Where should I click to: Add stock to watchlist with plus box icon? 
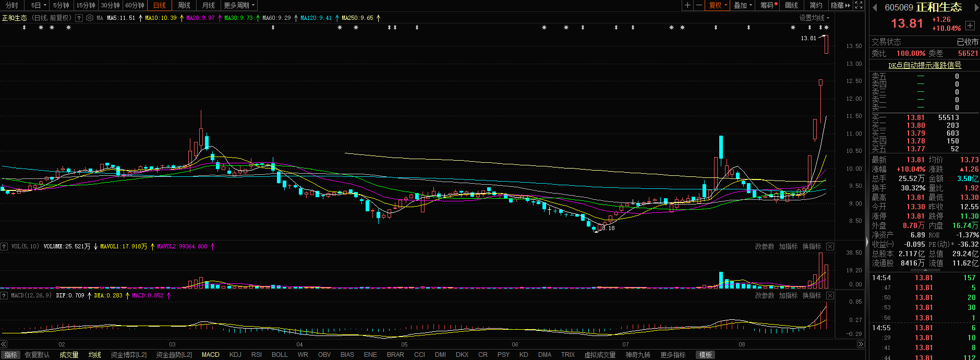[970, 26]
